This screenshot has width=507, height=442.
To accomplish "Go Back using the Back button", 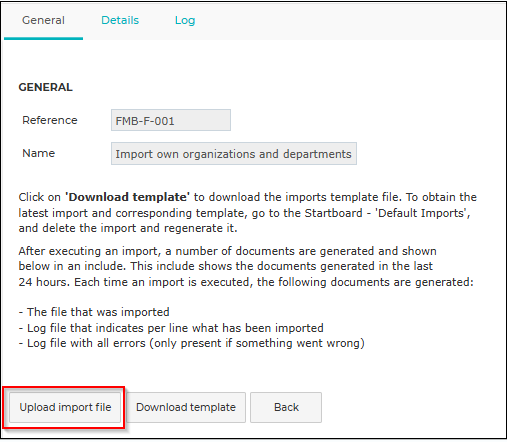I will [286, 407].
